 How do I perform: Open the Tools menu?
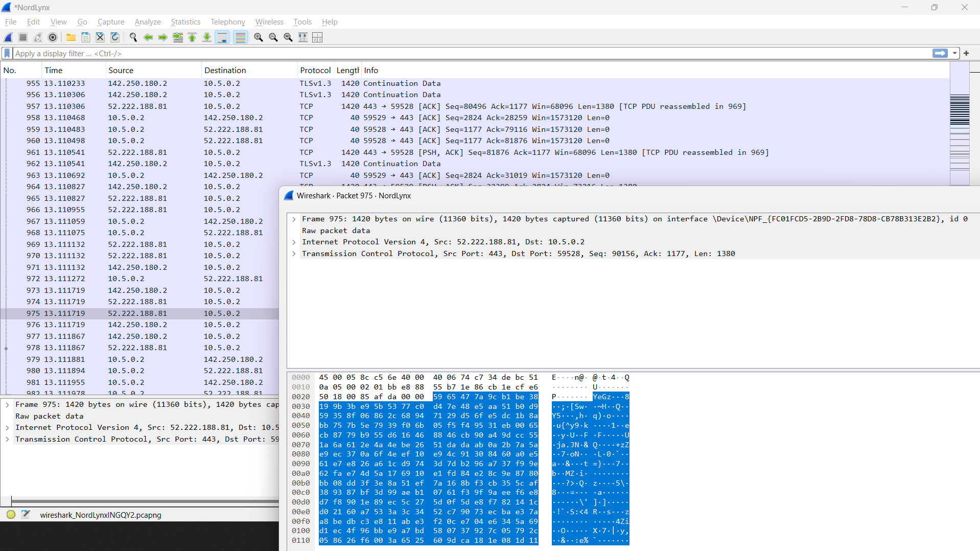click(x=302, y=22)
